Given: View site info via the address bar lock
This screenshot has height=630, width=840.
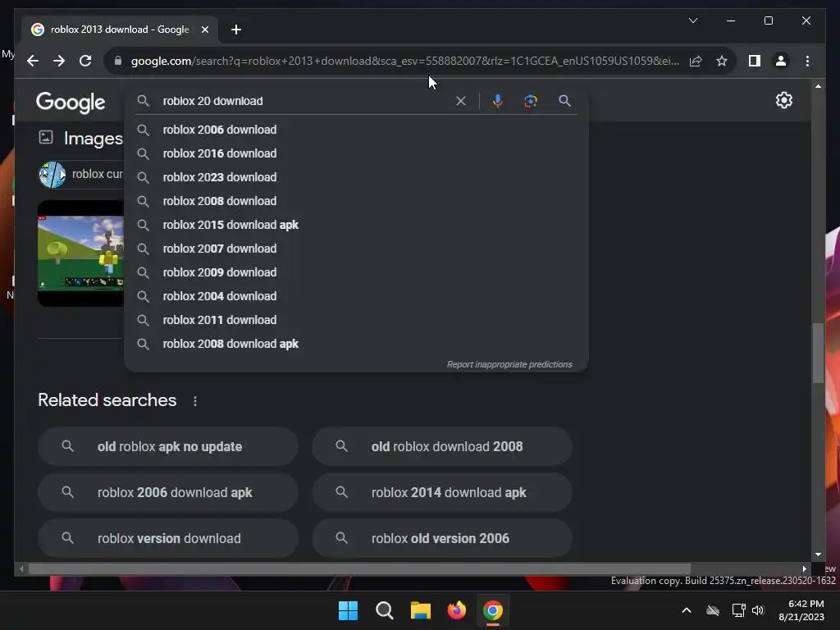Looking at the screenshot, I should point(118,61).
